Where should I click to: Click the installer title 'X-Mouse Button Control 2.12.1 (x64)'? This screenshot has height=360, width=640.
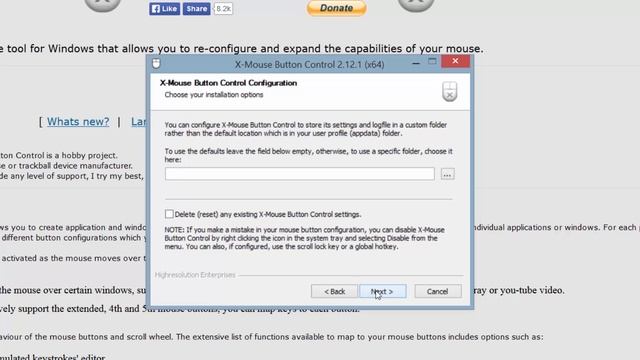[x=309, y=64]
